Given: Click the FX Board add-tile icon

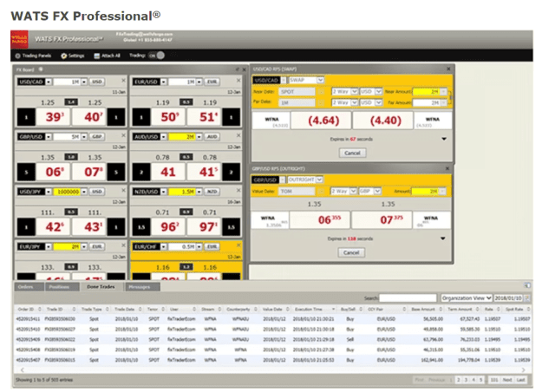Looking at the screenshot, I should click(41, 69).
